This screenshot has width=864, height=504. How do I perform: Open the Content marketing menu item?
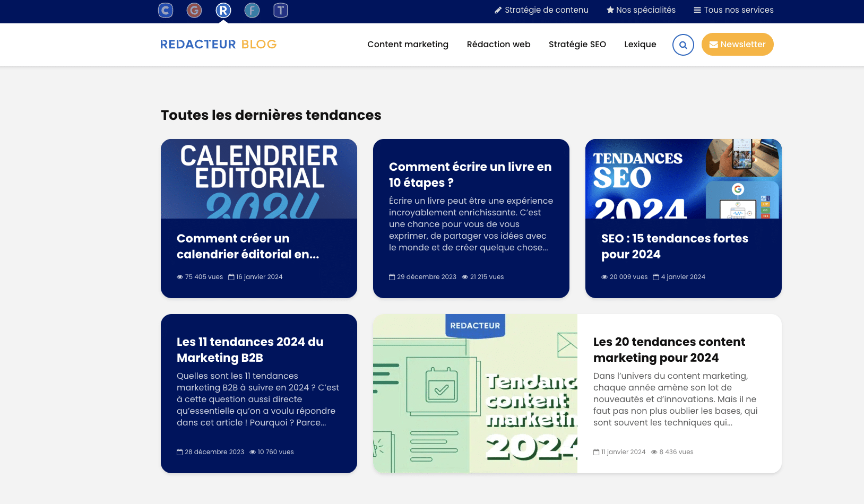point(408,45)
